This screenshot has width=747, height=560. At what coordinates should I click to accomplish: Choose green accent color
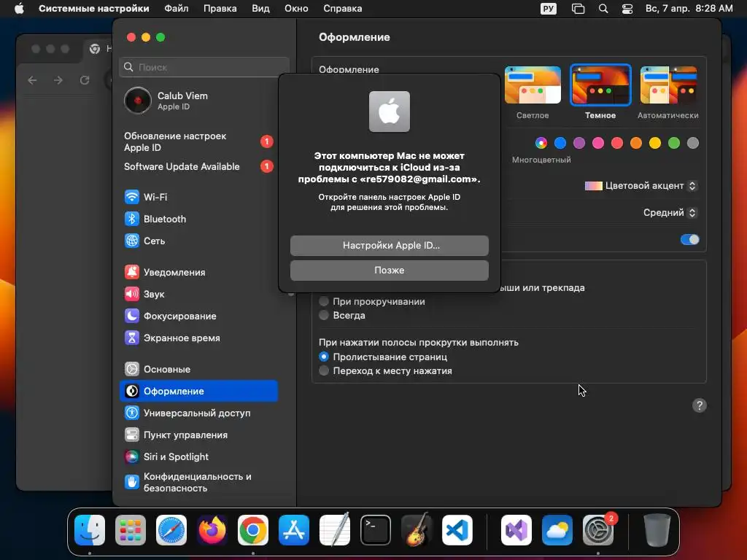pyautogui.click(x=673, y=143)
